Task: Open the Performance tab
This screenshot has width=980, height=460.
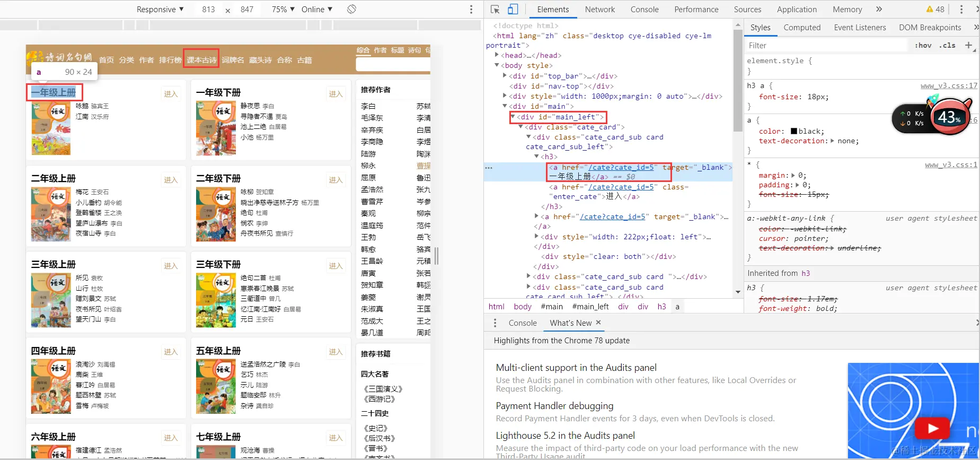Action: [696, 10]
